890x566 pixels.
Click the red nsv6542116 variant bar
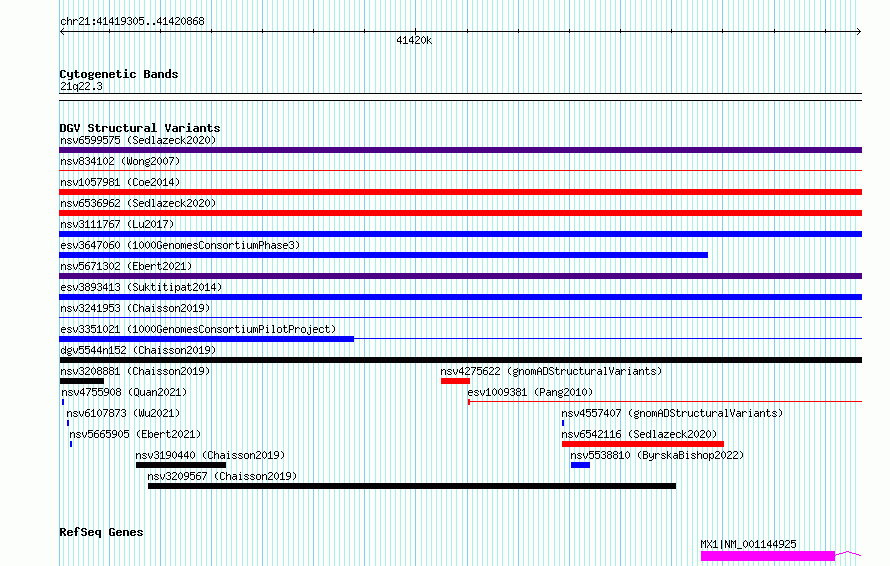(643, 444)
